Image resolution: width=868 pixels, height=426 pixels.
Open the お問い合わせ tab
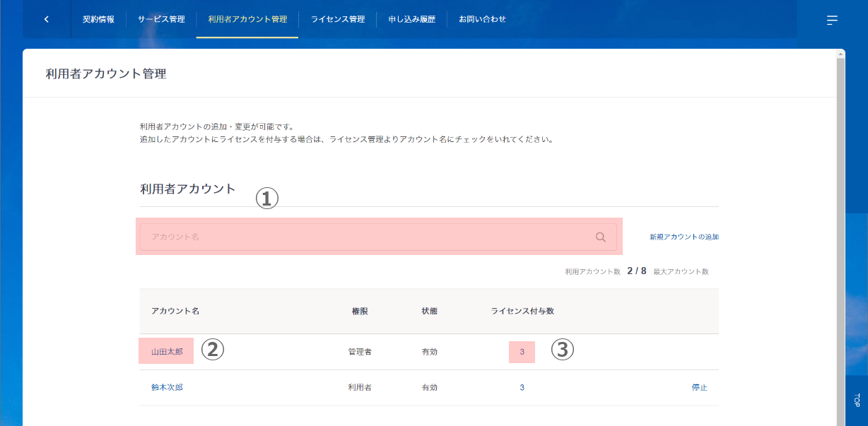(482, 19)
